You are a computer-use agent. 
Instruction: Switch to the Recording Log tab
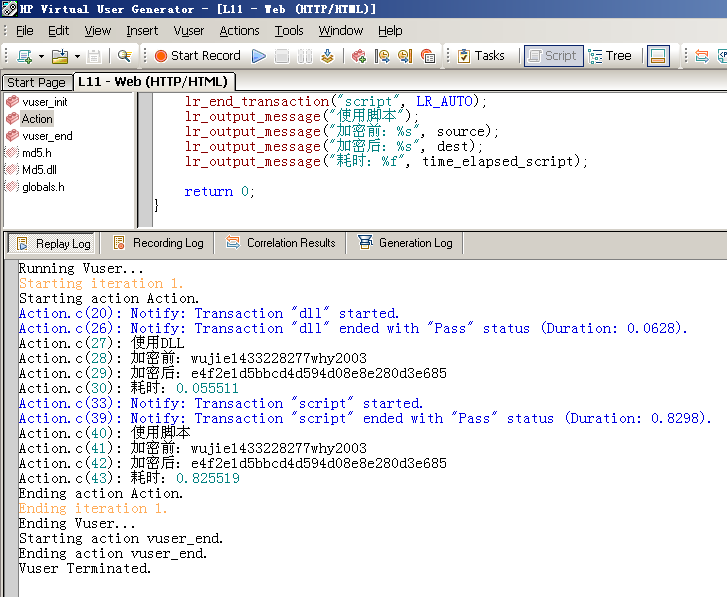(x=159, y=243)
